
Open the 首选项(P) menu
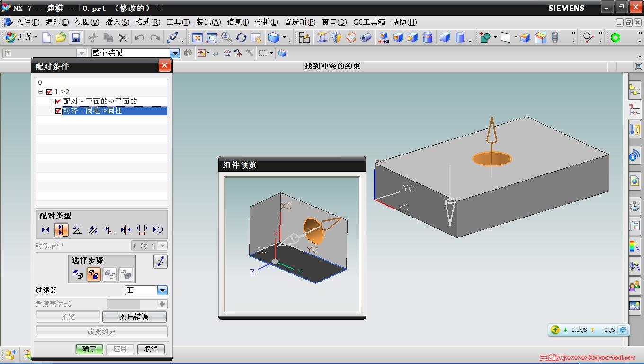tap(300, 22)
